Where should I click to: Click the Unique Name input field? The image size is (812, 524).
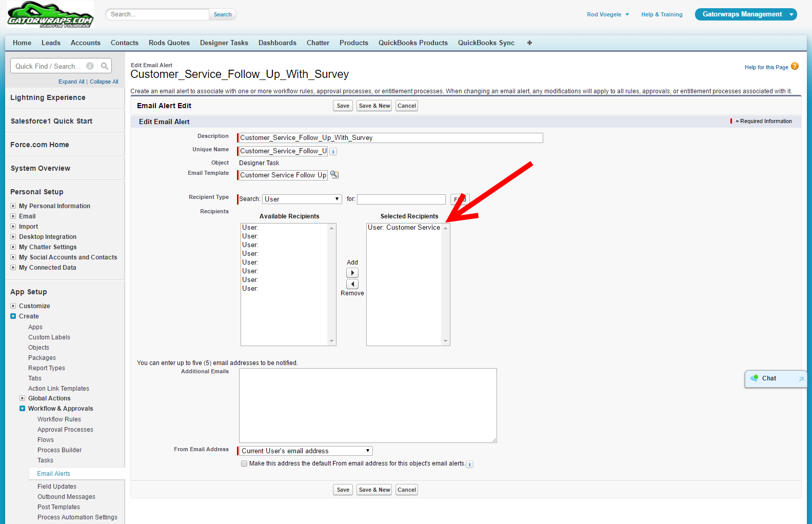coord(283,151)
